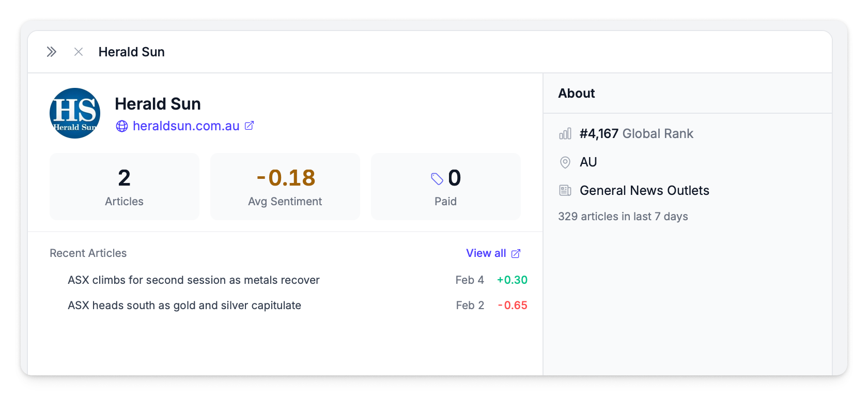Click the bar chart Global Rank icon
Viewport: 868px width, 396px height.
click(x=565, y=134)
